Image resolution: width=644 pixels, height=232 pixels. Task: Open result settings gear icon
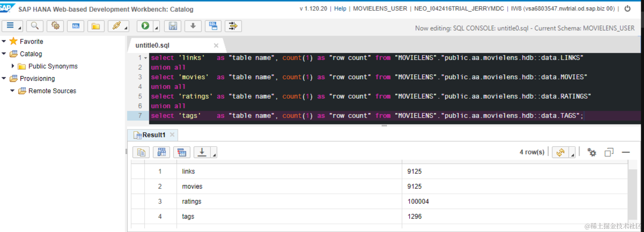point(592,152)
